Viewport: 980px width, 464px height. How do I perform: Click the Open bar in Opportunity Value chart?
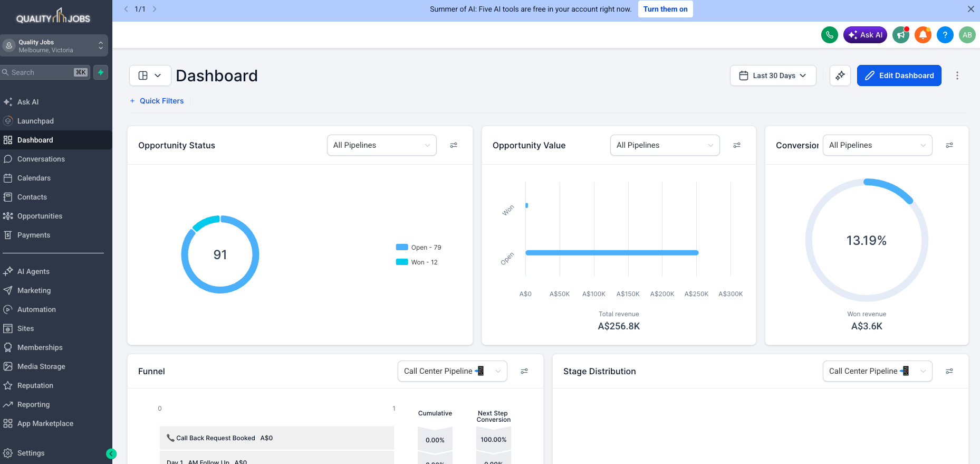click(612, 253)
